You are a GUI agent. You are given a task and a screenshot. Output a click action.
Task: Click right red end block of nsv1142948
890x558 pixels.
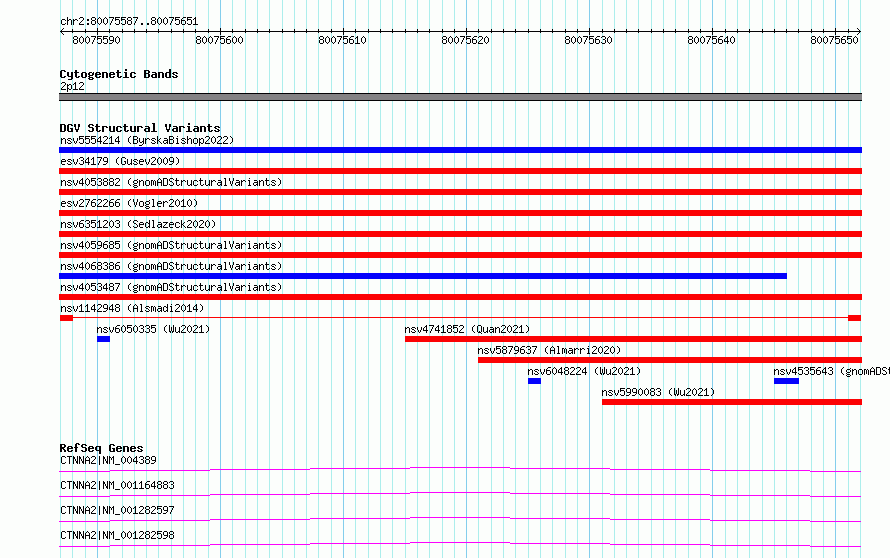854,318
